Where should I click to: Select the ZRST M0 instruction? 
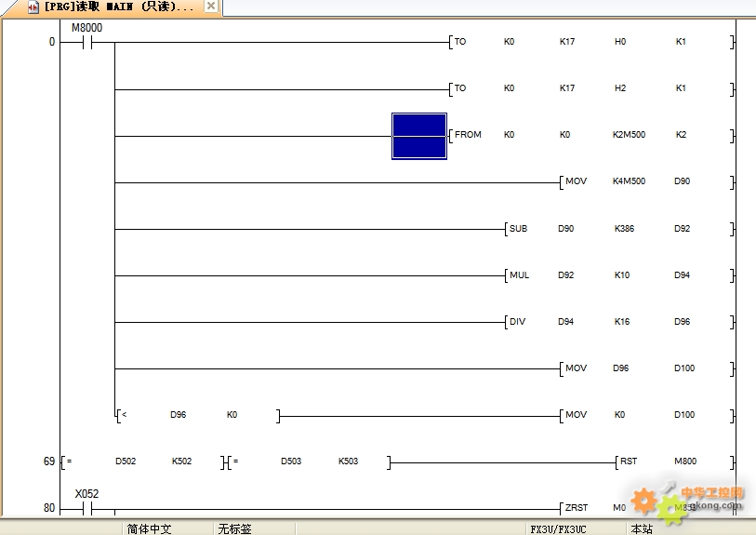coord(647,508)
